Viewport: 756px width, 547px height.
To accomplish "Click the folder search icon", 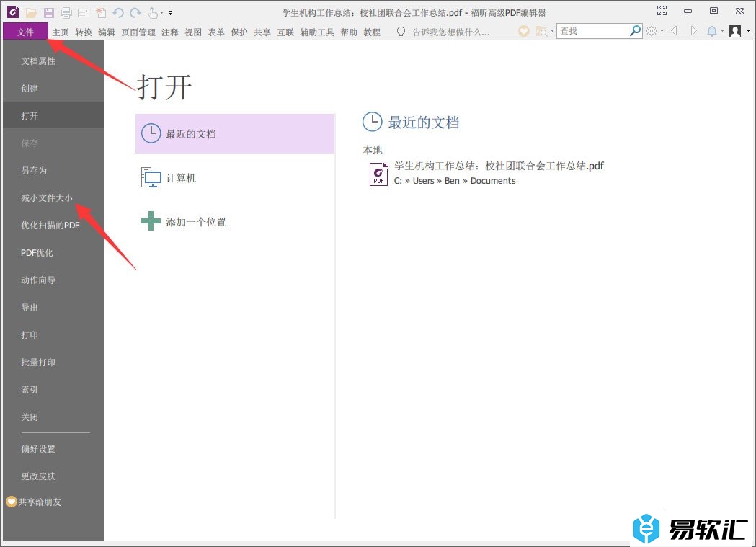I will pyautogui.click(x=541, y=31).
